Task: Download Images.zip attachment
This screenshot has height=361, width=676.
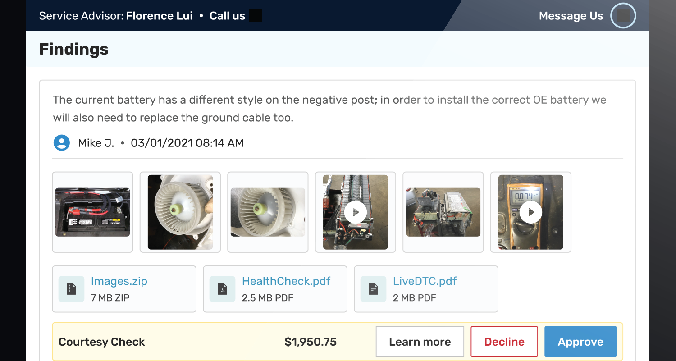Action: 119,281
